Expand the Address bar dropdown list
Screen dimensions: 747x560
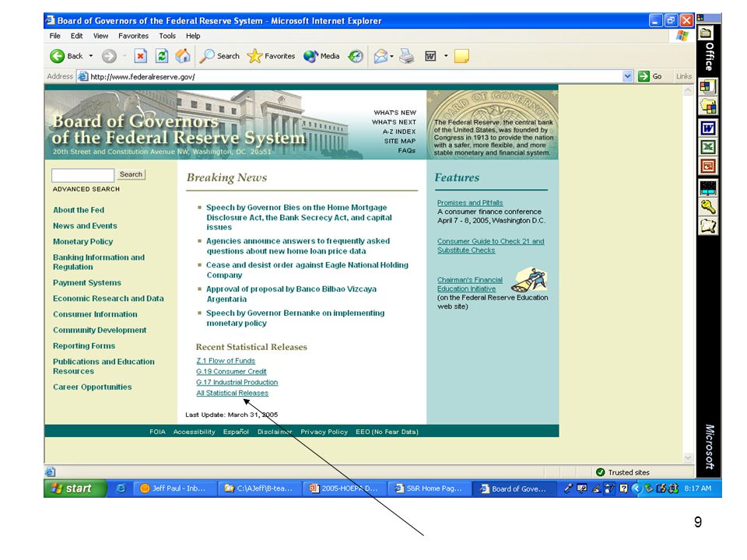pos(627,76)
